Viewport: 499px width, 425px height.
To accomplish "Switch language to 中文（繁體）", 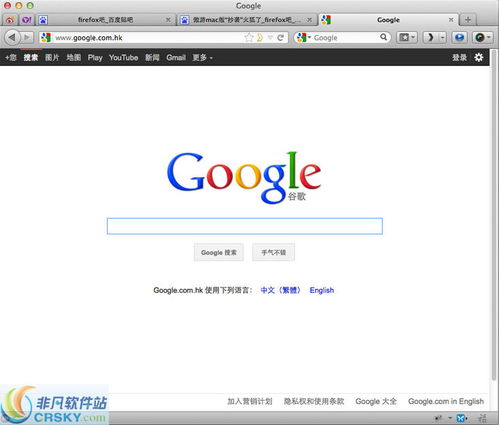I will point(281,290).
